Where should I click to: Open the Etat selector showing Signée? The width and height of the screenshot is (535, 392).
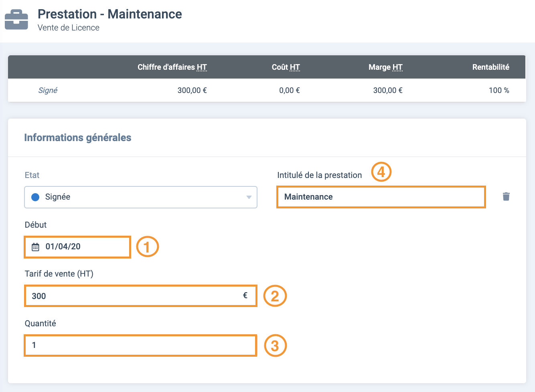140,197
